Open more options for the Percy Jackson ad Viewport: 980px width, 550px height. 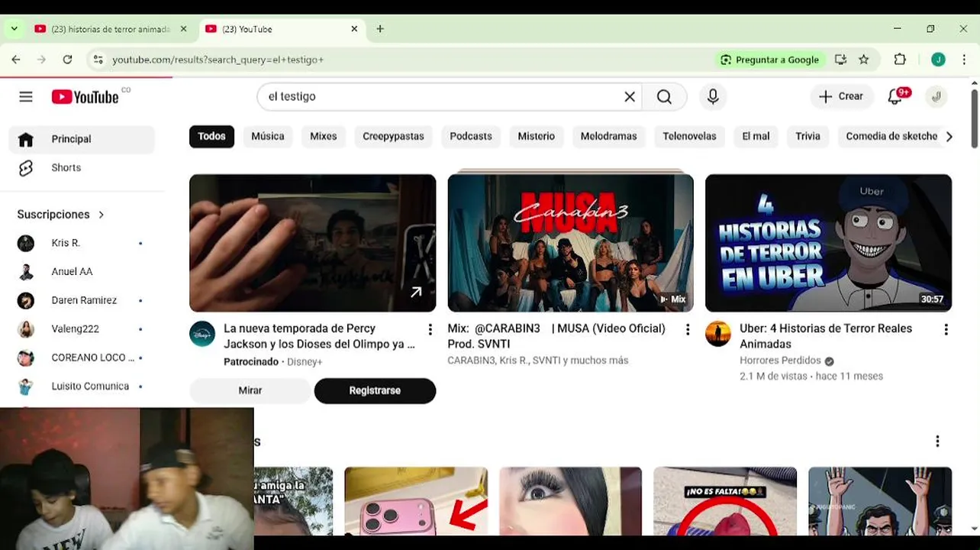(430, 329)
